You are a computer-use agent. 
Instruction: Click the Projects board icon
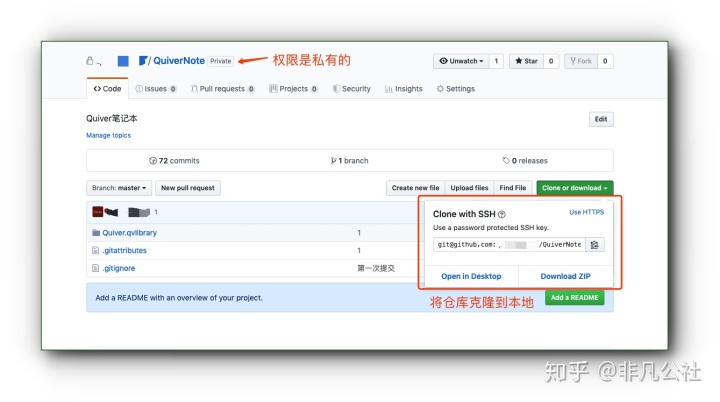coord(273,89)
